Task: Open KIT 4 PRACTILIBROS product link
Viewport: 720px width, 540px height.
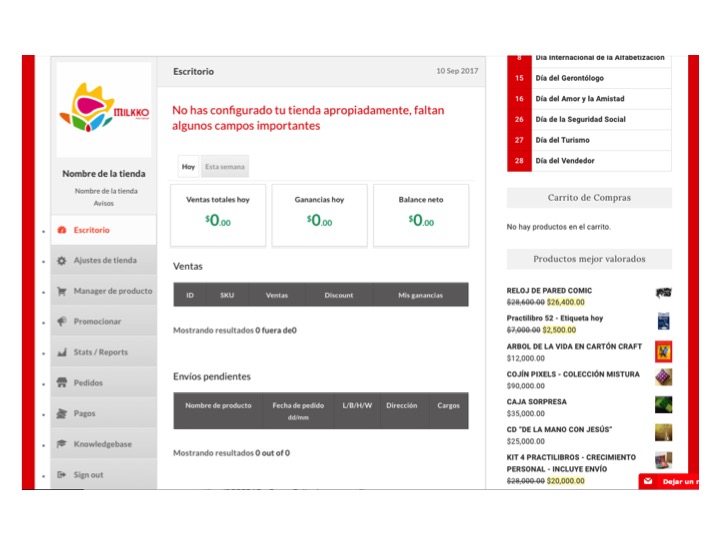Action: 571,463
